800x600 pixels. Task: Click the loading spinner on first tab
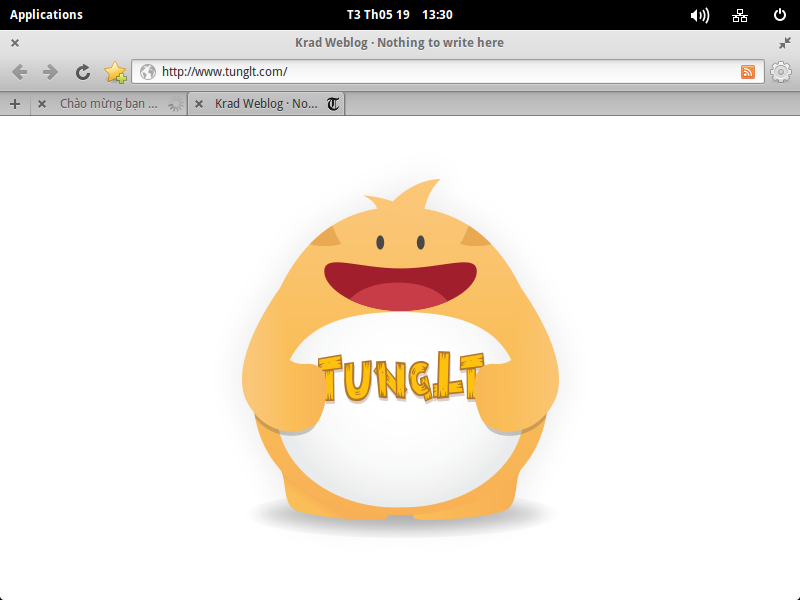176,104
